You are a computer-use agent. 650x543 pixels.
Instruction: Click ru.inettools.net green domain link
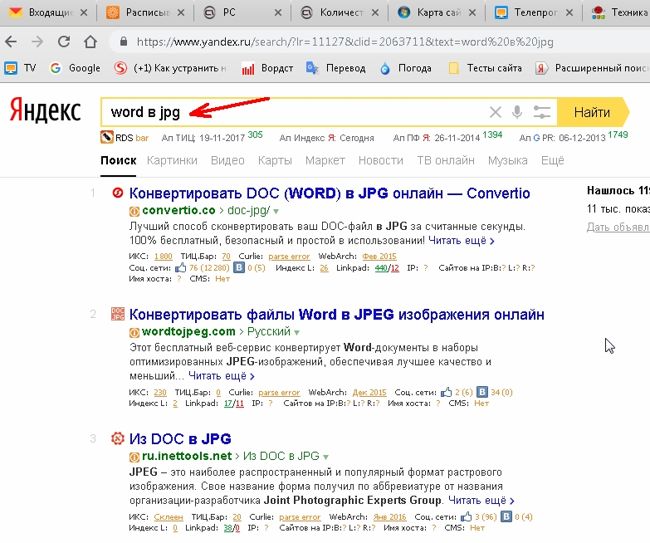click(x=187, y=456)
